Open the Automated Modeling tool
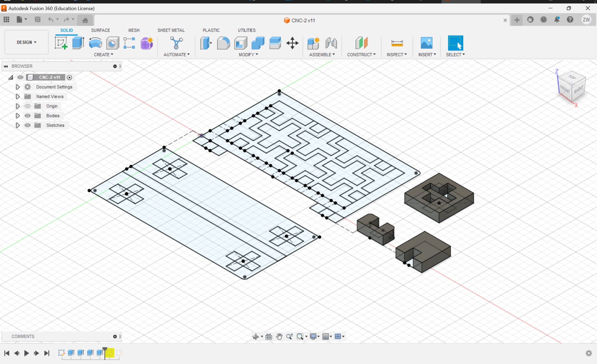The height and width of the screenshot is (364, 597). (x=176, y=43)
